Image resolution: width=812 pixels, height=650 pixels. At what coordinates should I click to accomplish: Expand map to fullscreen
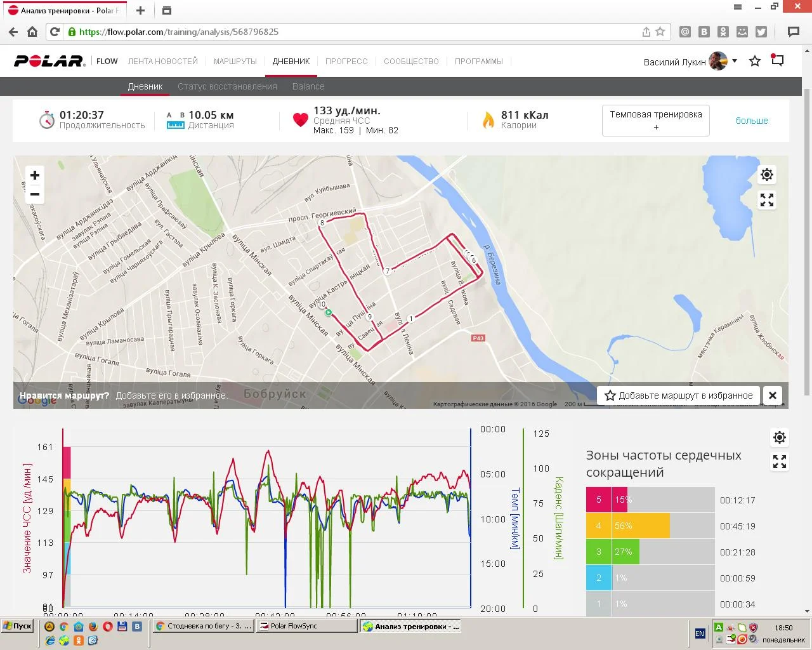[x=767, y=201]
